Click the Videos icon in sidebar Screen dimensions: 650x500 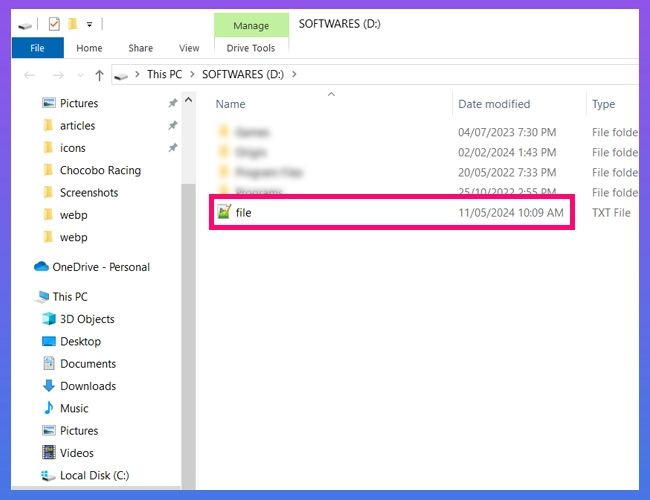[x=49, y=453]
